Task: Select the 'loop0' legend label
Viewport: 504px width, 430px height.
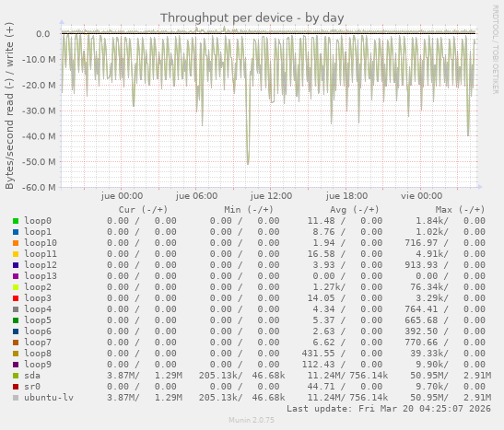Action: point(38,221)
